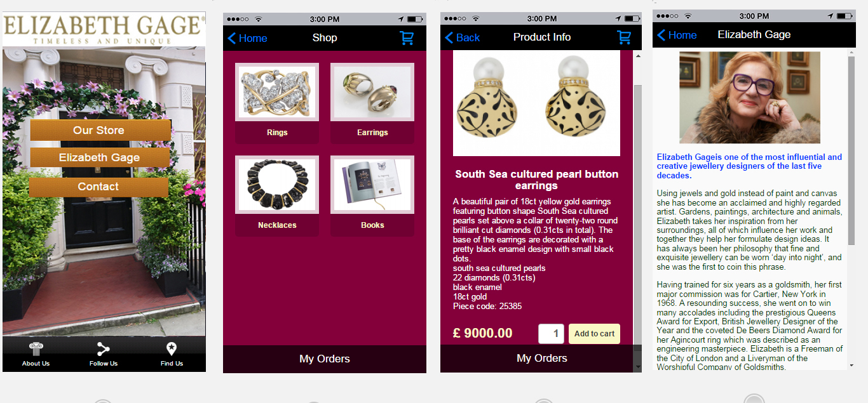The image size is (868, 403).
Task: Add the earrings to cart
Action: (x=594, y=334)
